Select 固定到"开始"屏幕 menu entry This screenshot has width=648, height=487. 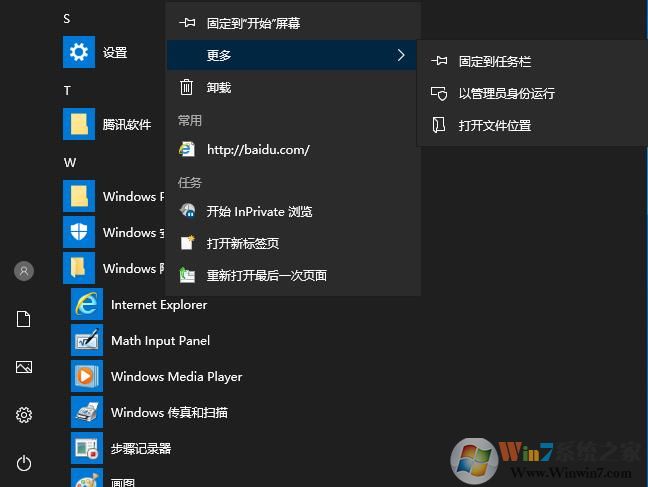tap(293, 23)
